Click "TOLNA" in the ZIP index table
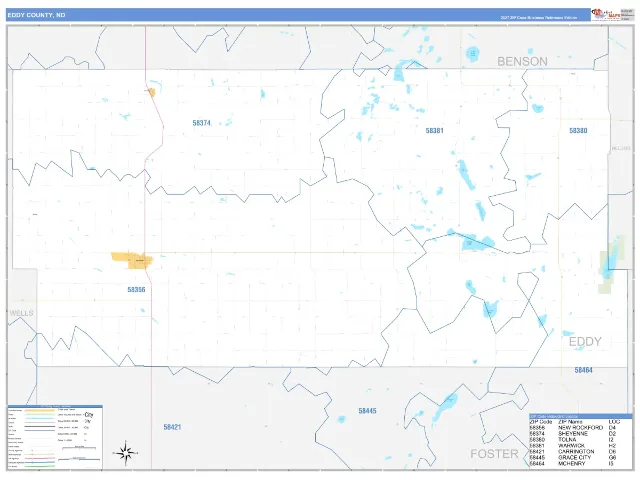The width and height of the screenshot is (640, 480). [567, 440]
